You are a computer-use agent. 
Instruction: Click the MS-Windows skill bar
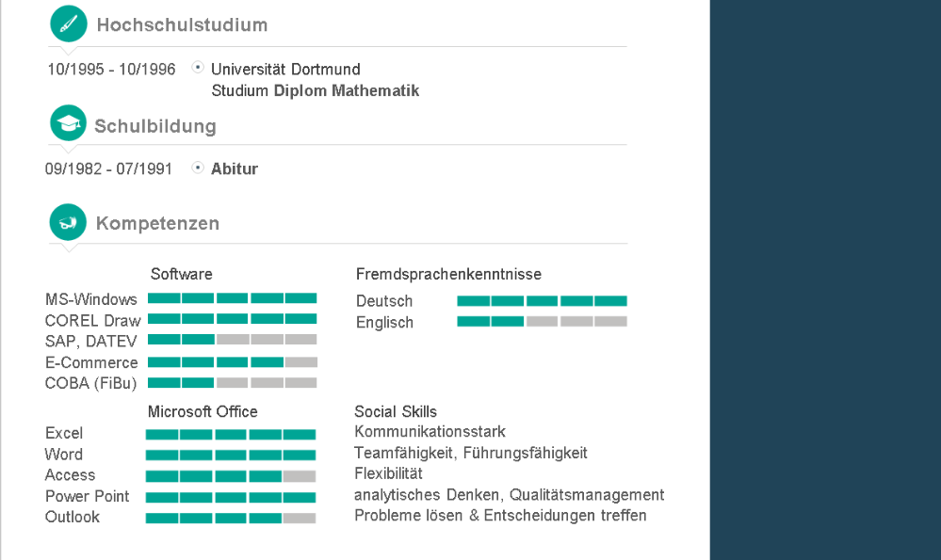(232, 297)
